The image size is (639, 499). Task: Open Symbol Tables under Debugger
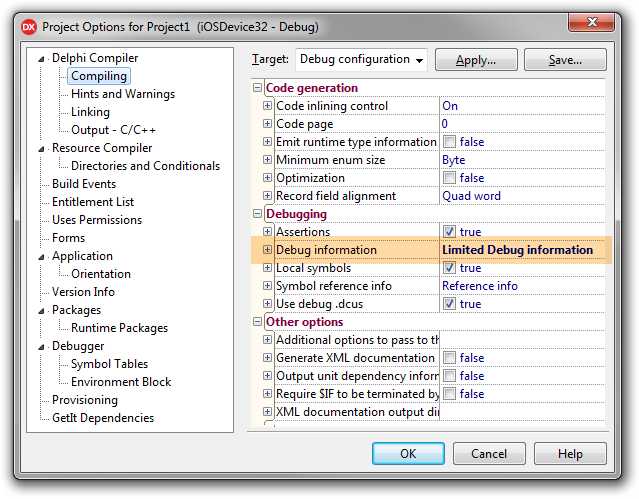click(109, 364)
